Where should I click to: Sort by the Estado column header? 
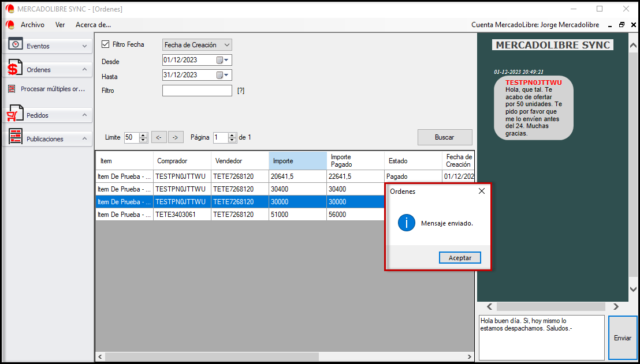(x=413, y=161)
